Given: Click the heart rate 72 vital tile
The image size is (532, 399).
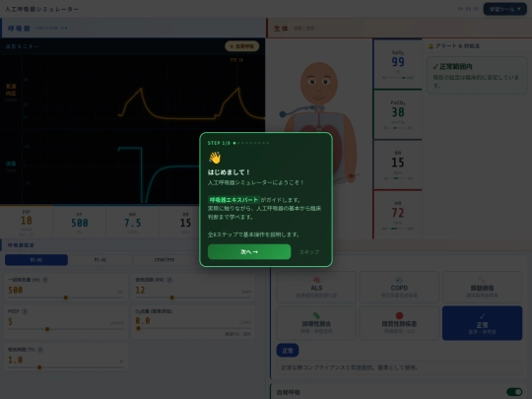Looking at the screenshot, I should pos(398,215).
